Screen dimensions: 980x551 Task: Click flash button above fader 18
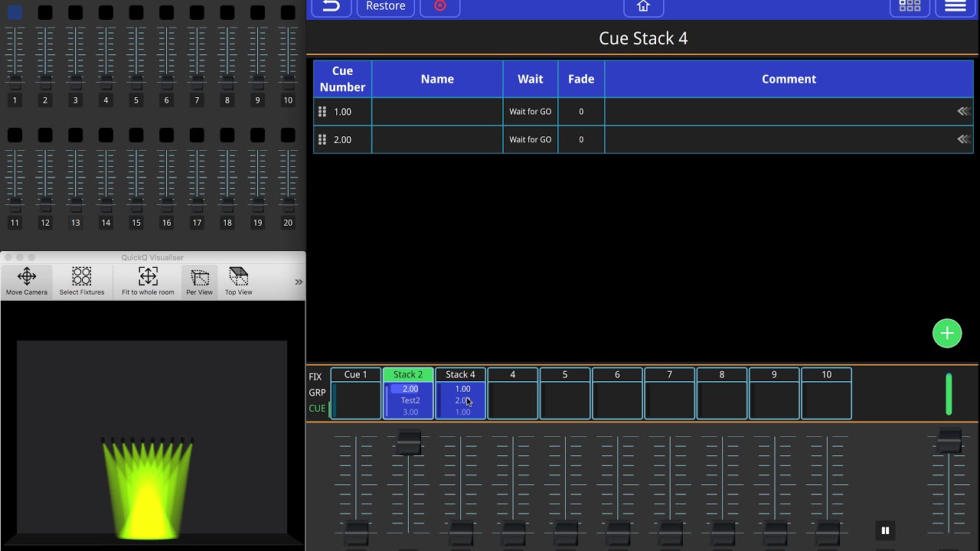(227, 135)
